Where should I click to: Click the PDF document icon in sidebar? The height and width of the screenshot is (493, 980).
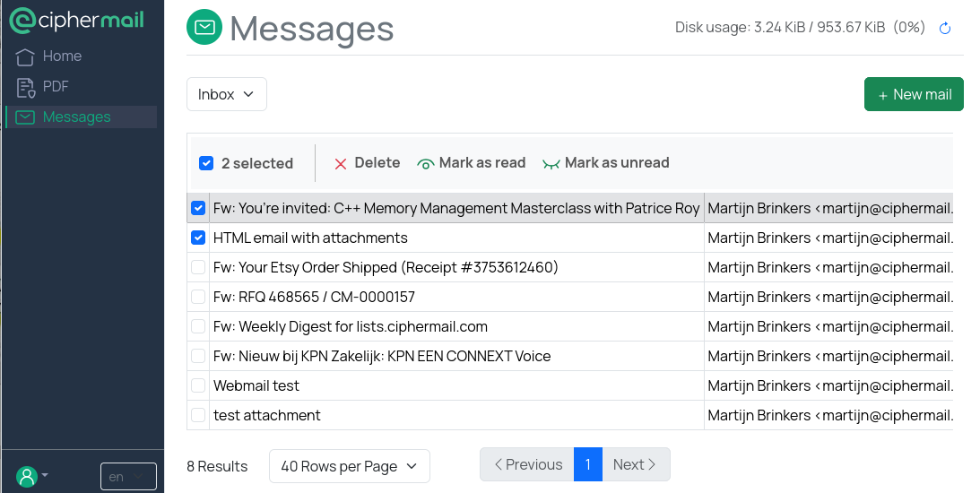coord(25,87)
